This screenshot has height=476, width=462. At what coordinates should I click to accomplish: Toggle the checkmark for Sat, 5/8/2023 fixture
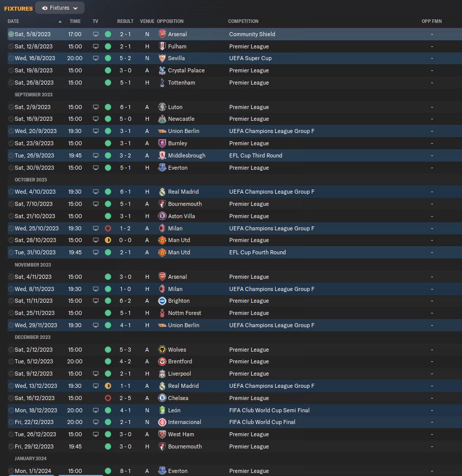(11, 34)
